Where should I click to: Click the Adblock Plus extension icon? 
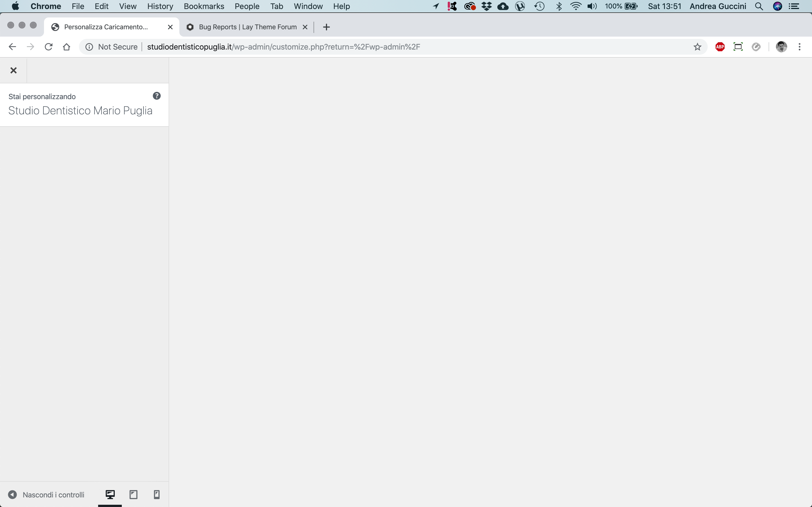(x=720, y=47)
